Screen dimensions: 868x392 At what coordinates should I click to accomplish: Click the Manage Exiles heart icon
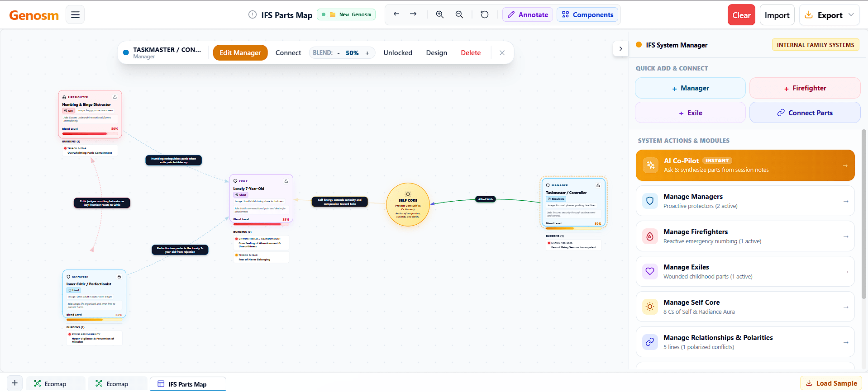[650, 271]
